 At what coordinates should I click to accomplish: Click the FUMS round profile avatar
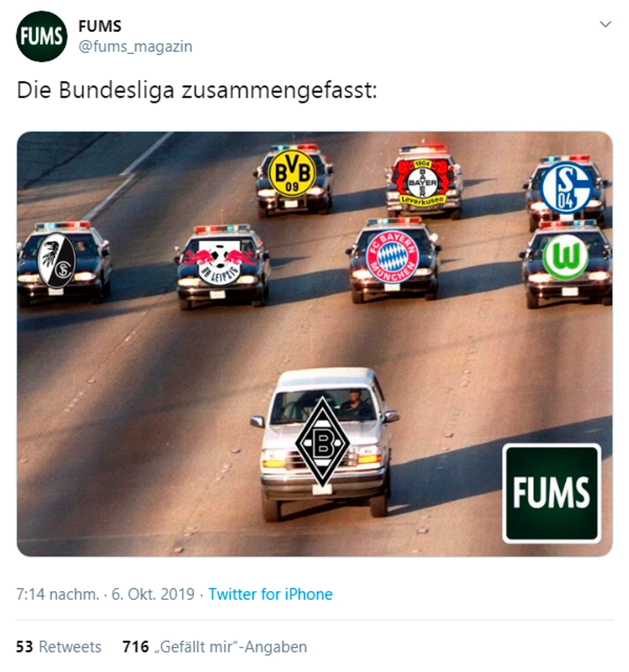point(41,37)
